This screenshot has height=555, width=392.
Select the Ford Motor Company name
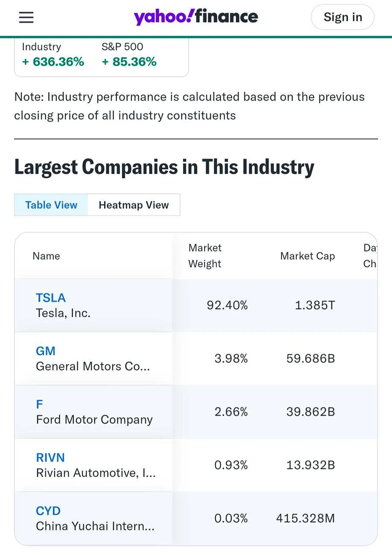pyautogui.click(x=94, y=420)
